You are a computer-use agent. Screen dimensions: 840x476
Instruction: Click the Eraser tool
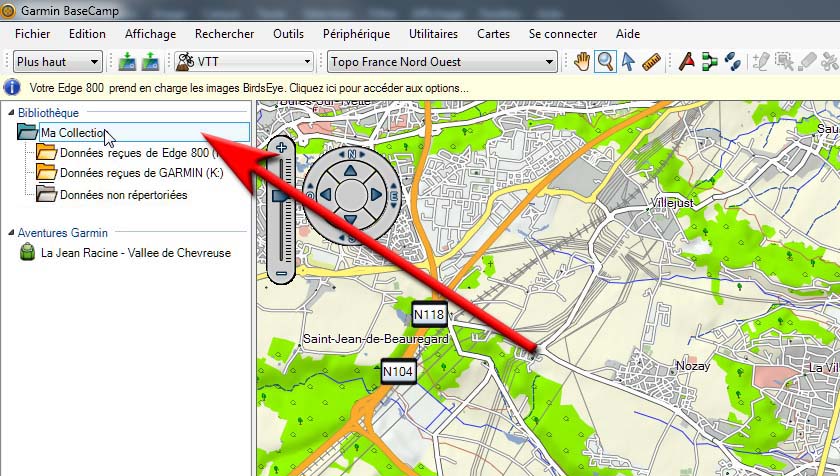click(x=807, y=62)
